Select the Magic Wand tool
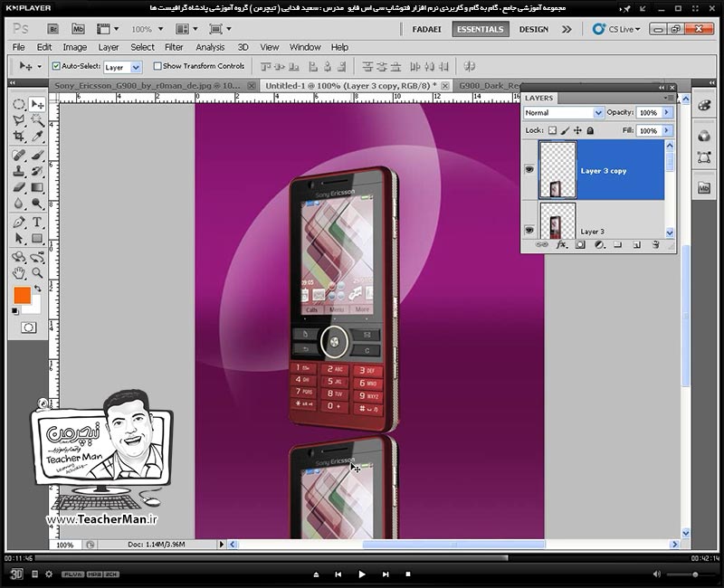 [37, 121]
